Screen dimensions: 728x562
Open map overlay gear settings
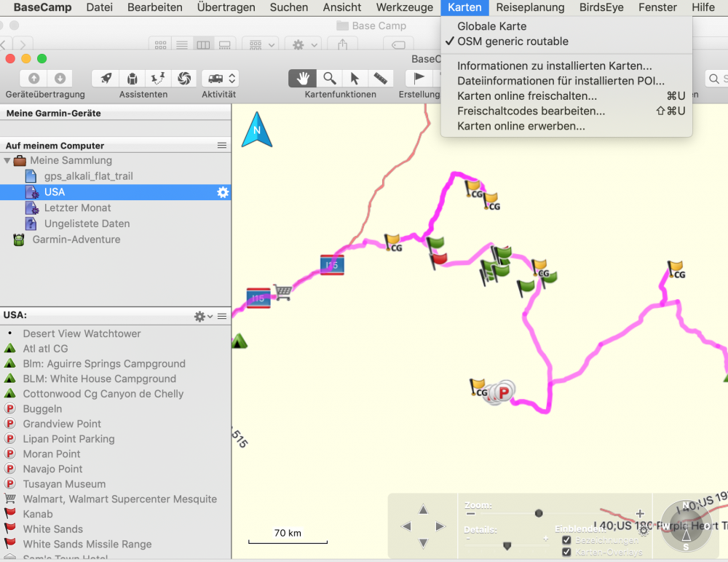click(x=644, y=531)
